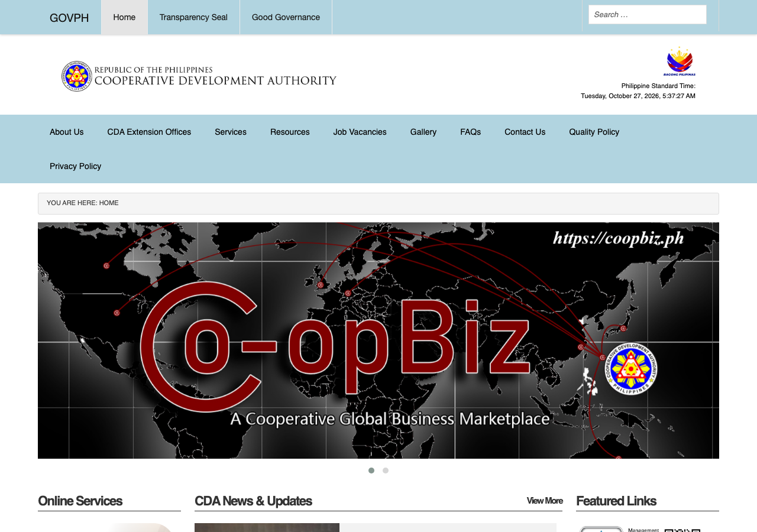The image size is (757, 532).
Task: Open Transparency Seal menu item
Action: coord(193,17)
